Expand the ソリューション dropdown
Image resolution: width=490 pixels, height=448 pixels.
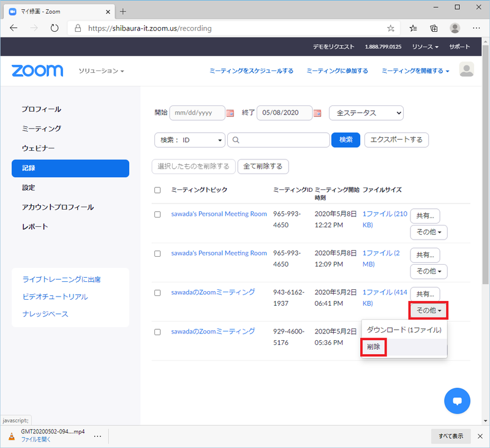click(101, 71)
